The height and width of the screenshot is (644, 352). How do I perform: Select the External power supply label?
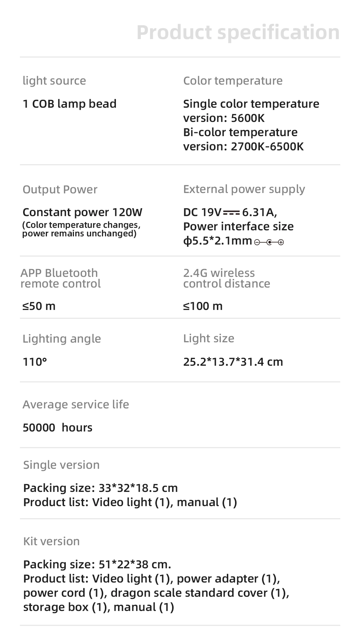pos(244,189)
